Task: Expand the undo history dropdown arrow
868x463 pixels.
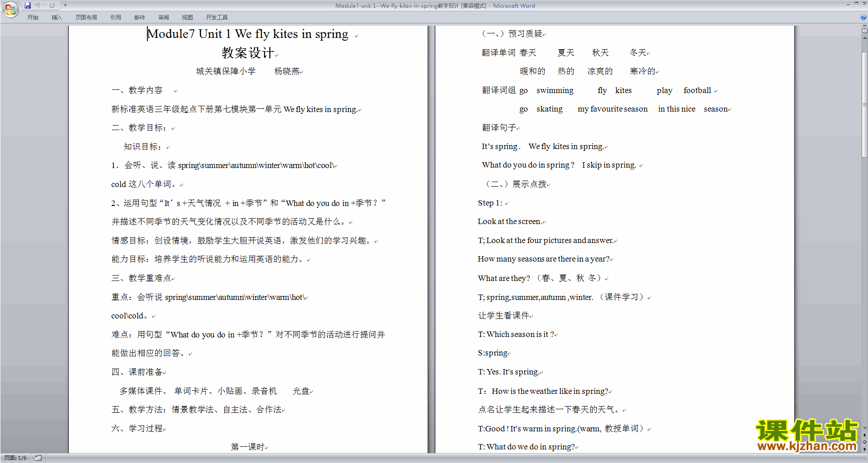Action: point(44,5)
